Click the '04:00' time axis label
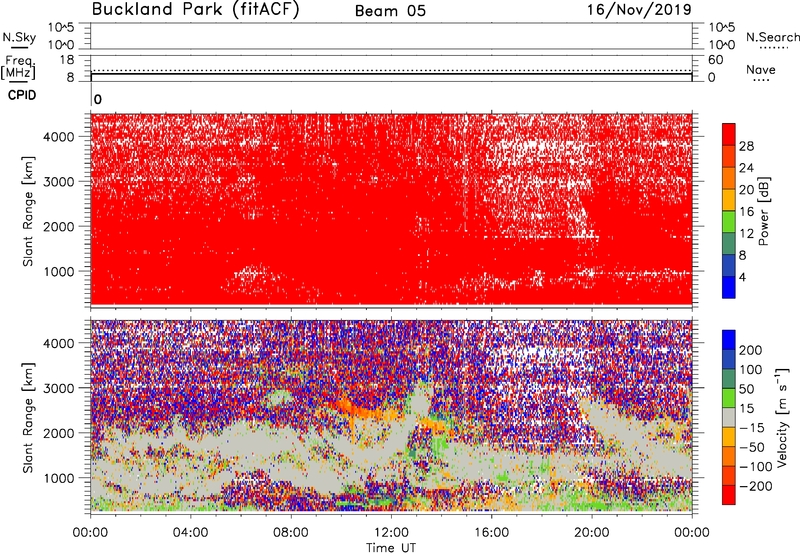Image resolution: width=800 pixels, height=554 pixels. click(190, 533)
